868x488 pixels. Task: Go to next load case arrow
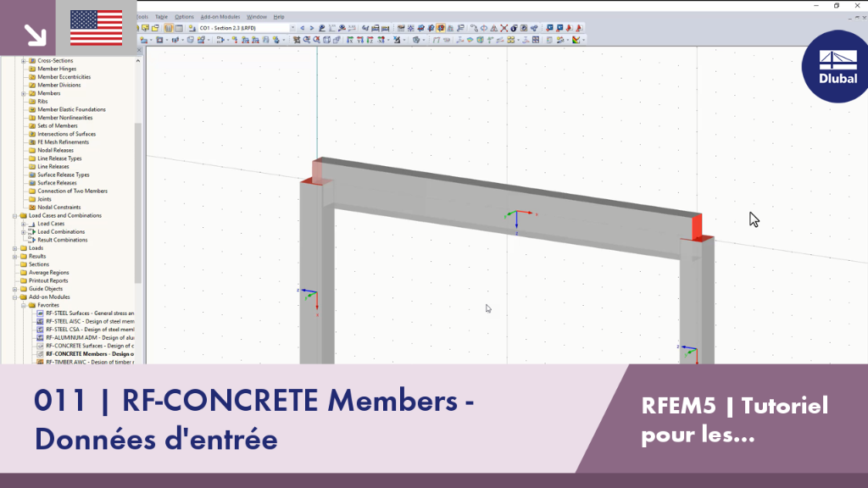coord(312,28)
